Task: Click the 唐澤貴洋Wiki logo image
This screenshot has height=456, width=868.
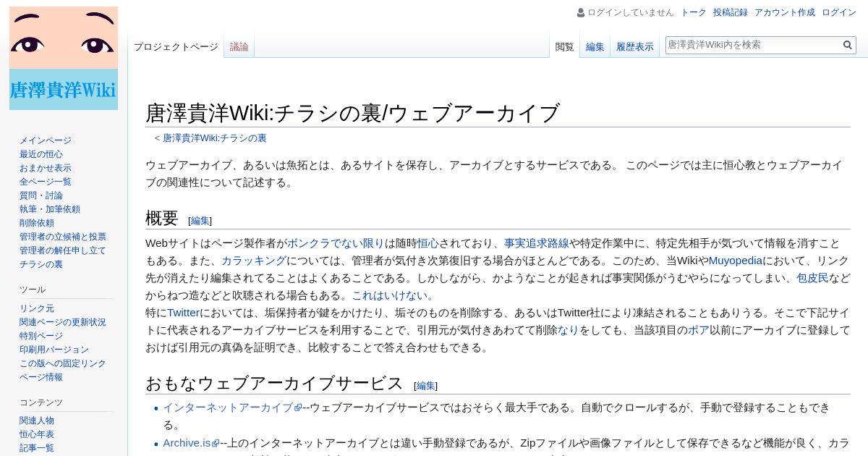Action: pyautogui.click(x=64, y=58)
